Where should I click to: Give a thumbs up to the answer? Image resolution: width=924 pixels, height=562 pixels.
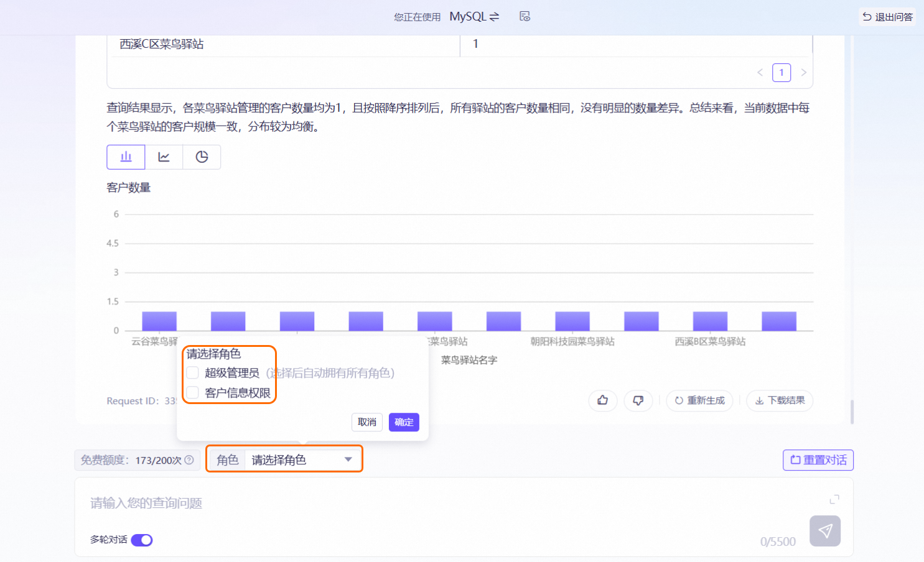(x=602, y=400)
